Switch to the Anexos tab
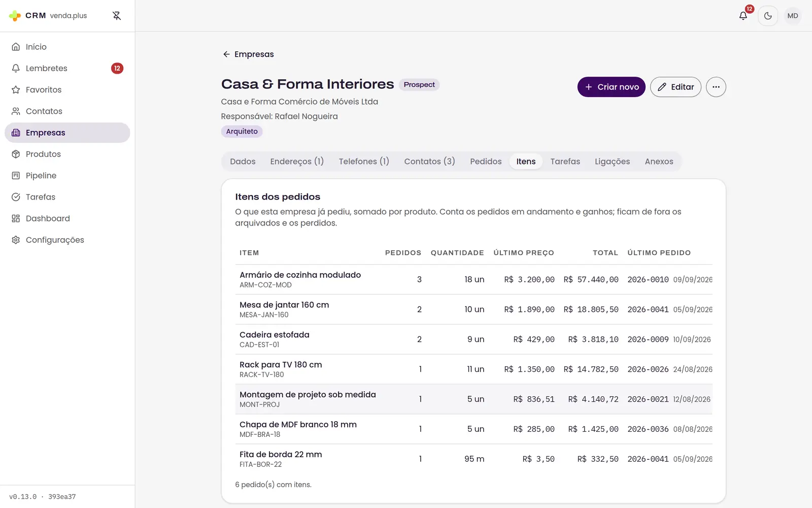812x508 pixels. point(659,162)
